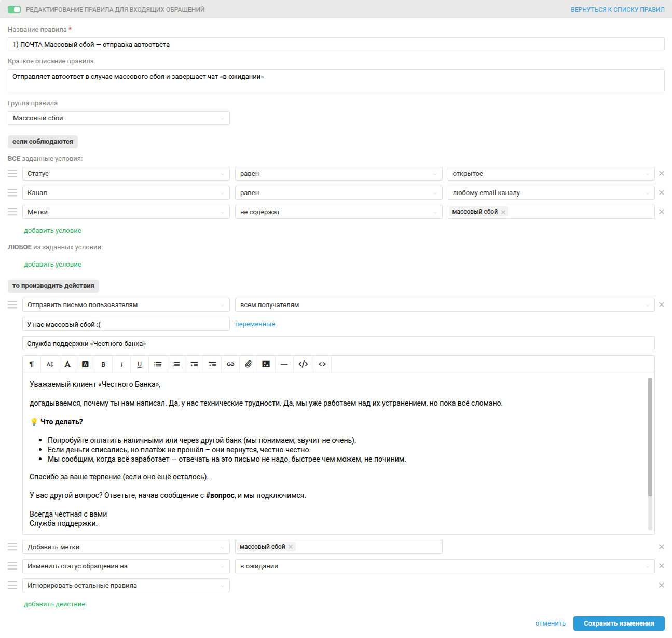Toggle italic formatting

tap(121, 364)
